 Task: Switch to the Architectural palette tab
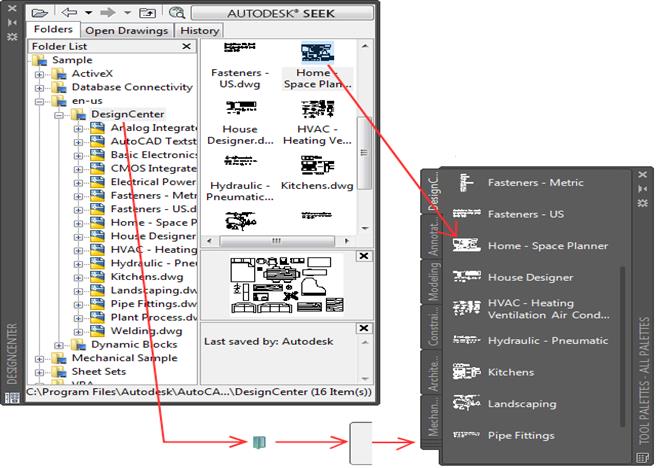point(433,372)
